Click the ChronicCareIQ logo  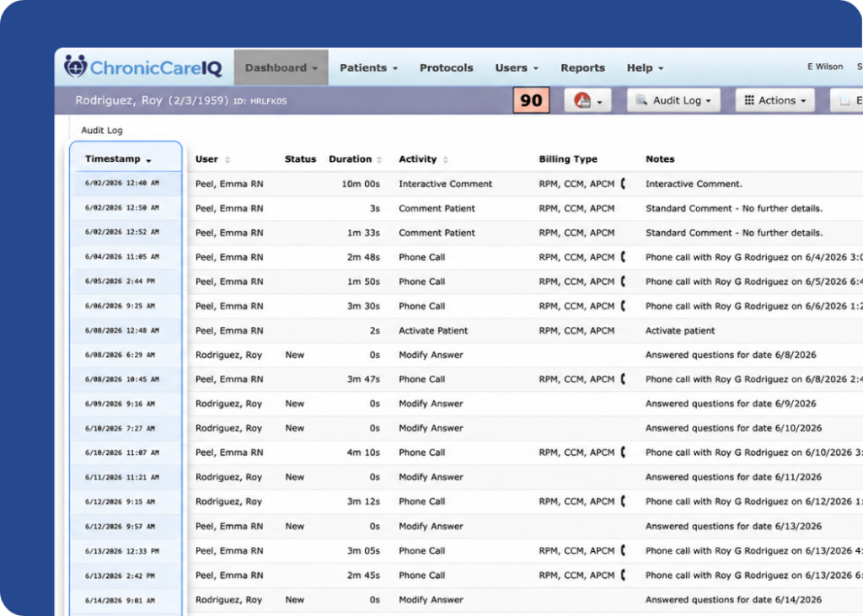(142, 67)
